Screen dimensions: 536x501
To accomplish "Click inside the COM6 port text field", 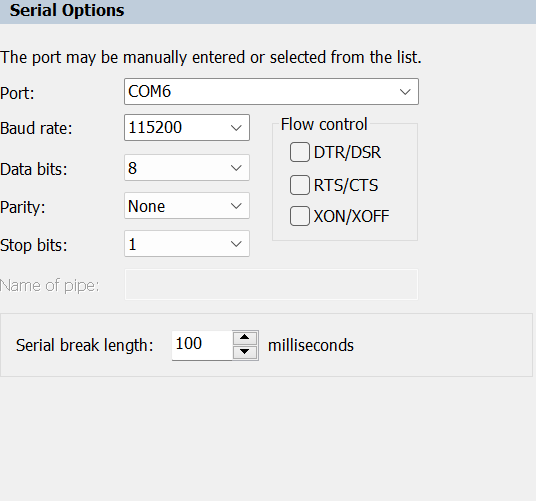I will [260, 92].
